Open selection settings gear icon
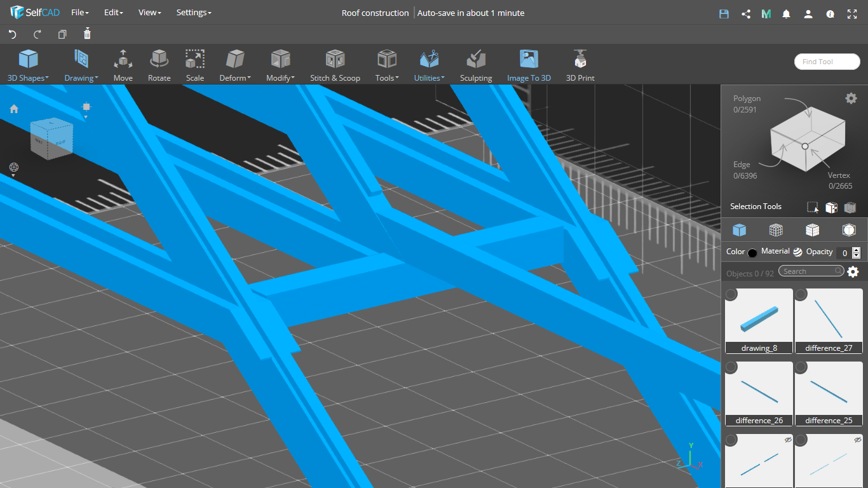Image resolution: width=868 pixels, height=488 pixels. click(x=851, y=98)
